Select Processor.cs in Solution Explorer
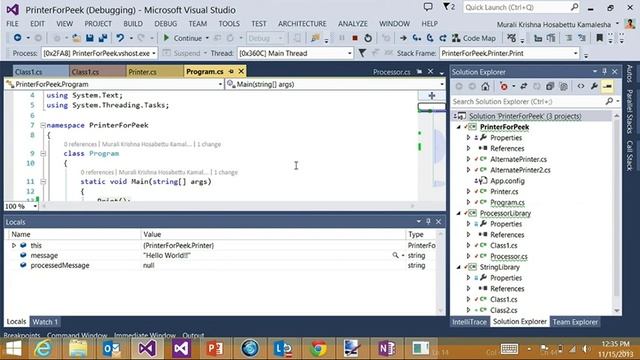640x360 pixels. 509,256
